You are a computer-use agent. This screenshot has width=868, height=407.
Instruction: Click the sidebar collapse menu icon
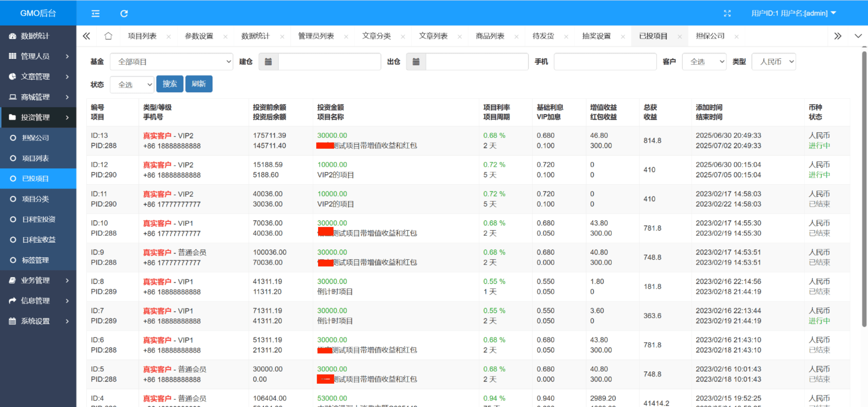tap(96, 14)
